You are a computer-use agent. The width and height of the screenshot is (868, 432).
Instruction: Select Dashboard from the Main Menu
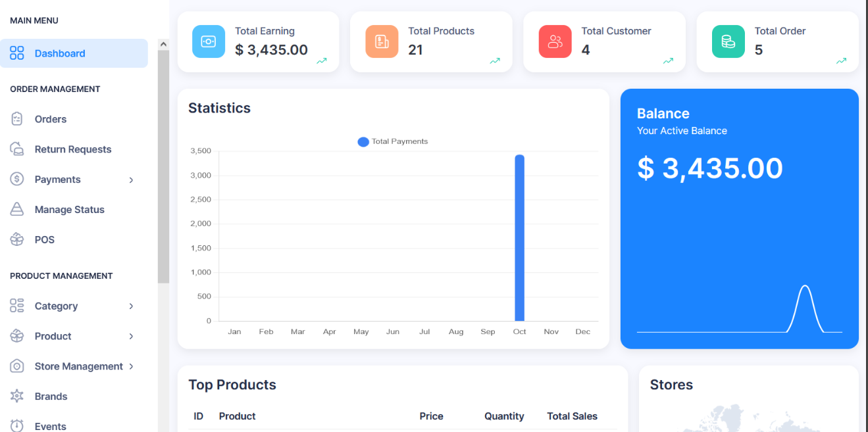pos(59,53)
